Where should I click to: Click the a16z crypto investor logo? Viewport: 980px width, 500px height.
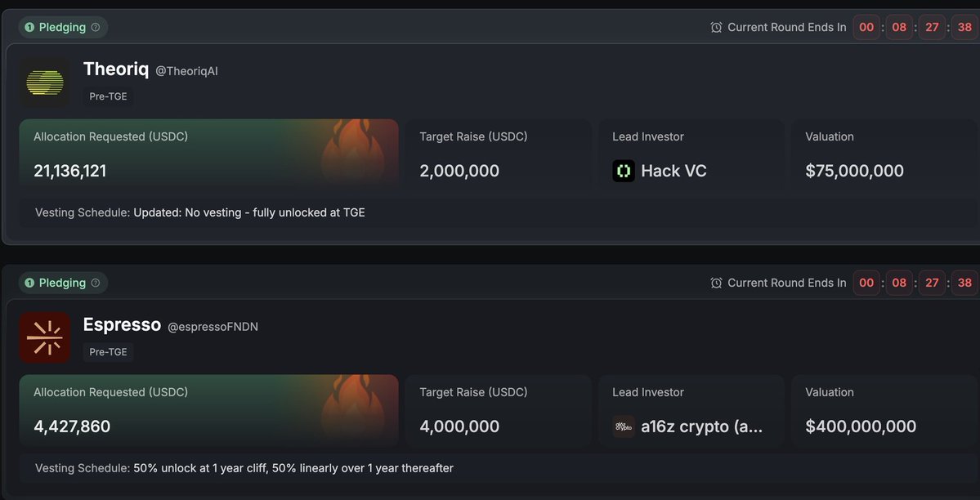pyautogui.click(x=623, y=426)
